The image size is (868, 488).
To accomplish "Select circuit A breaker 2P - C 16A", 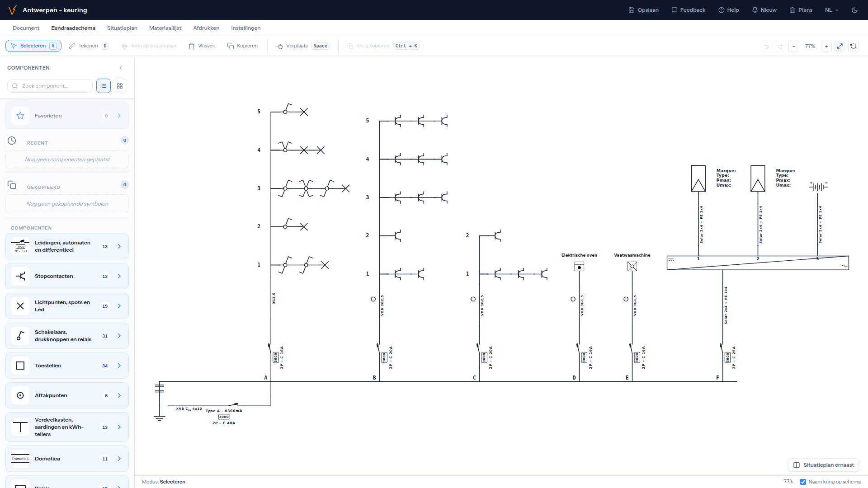I will click(x=276, y=357).
